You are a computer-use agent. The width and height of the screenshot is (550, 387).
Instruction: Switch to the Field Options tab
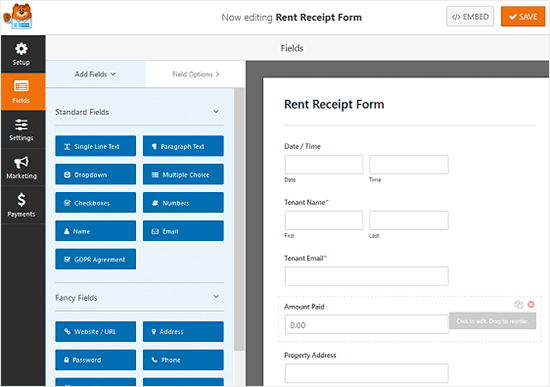195,74
